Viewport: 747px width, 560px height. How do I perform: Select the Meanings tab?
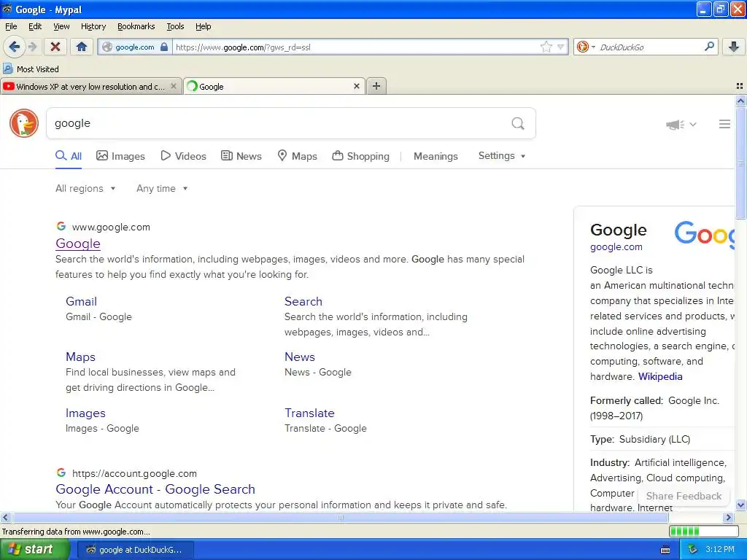coord(436,156)
